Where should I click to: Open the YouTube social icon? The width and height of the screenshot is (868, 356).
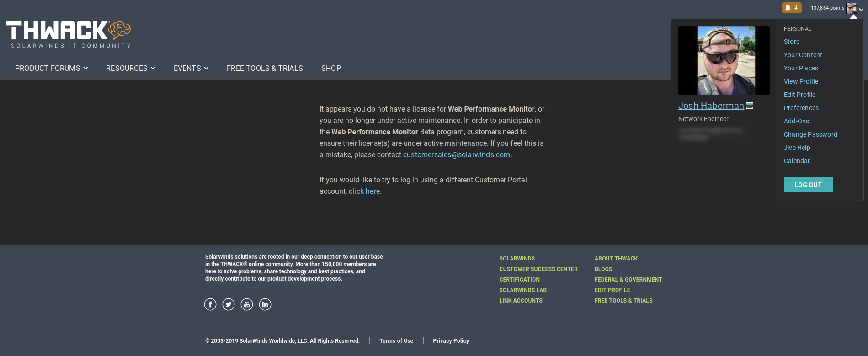[247, 304]
